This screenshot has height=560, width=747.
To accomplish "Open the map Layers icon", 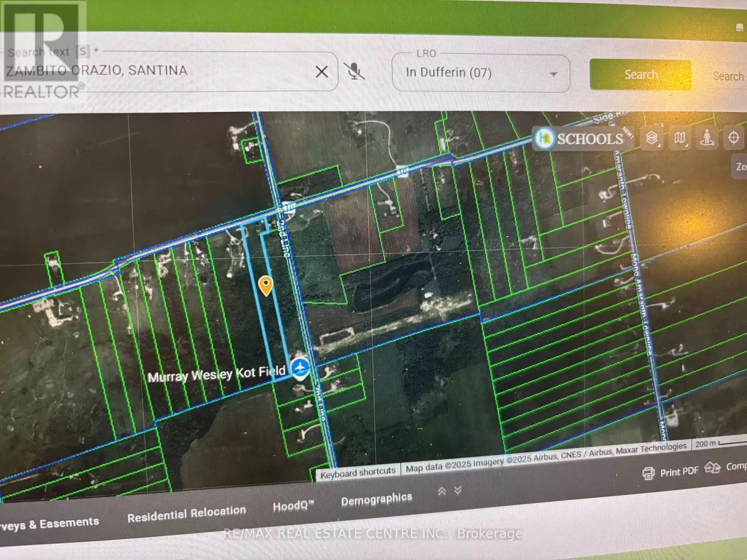I will tap(653, 138).
